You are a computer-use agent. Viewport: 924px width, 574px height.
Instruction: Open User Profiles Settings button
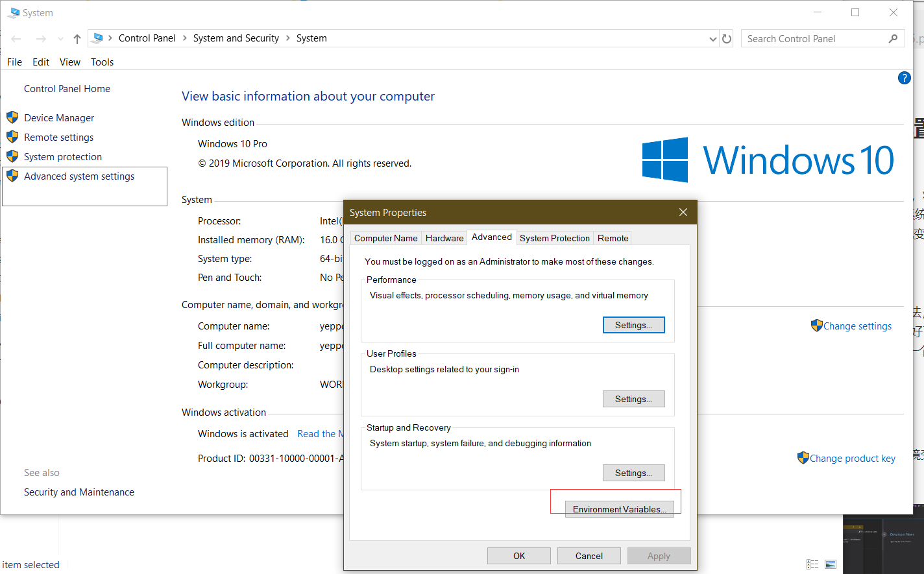pos(634,399)
